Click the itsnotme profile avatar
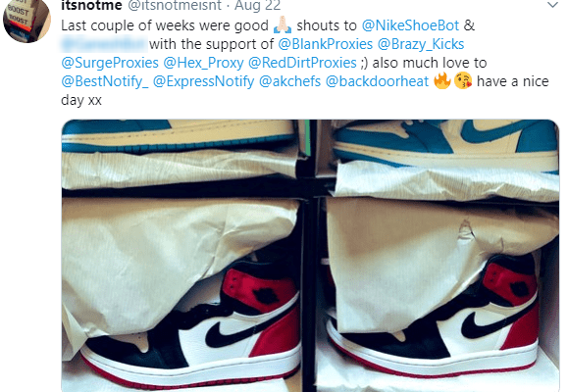The image size is (568, 392). (26, 21)
